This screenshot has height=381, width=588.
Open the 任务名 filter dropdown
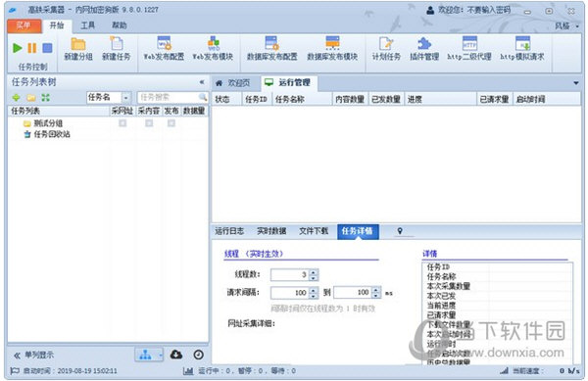(x=126, y=98)
